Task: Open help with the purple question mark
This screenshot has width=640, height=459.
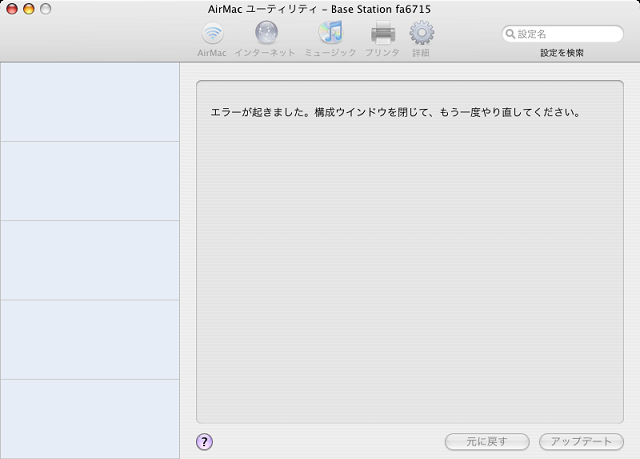Action: point(204,441)
